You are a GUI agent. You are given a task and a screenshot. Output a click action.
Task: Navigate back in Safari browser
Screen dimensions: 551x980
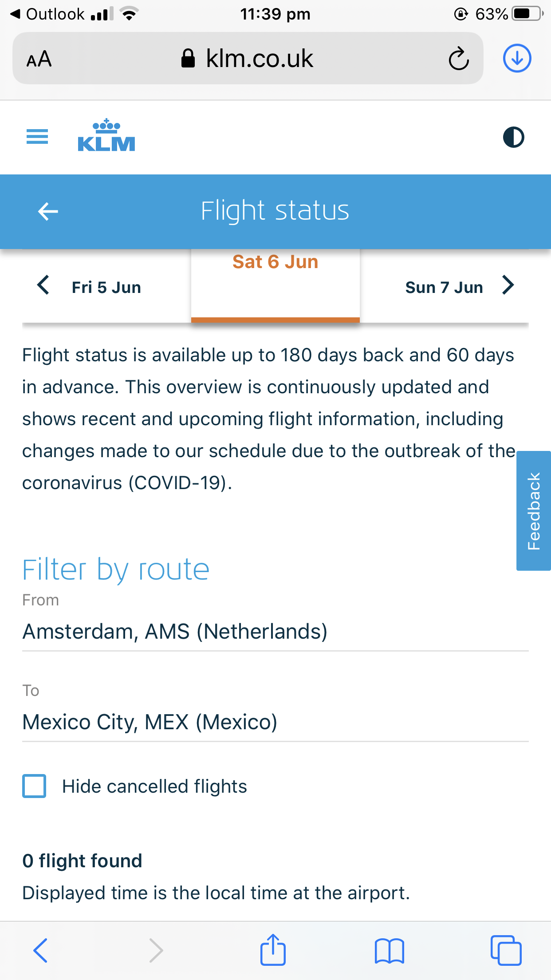coord(40,950)
